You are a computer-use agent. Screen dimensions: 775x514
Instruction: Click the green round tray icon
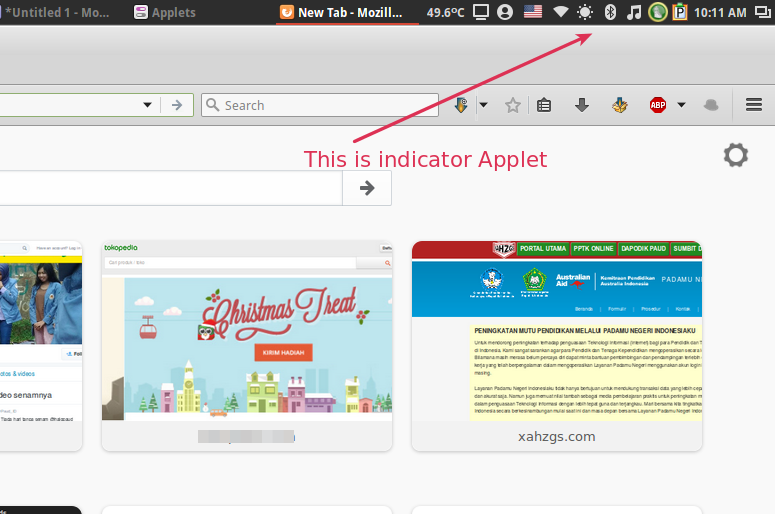[658, 12]
